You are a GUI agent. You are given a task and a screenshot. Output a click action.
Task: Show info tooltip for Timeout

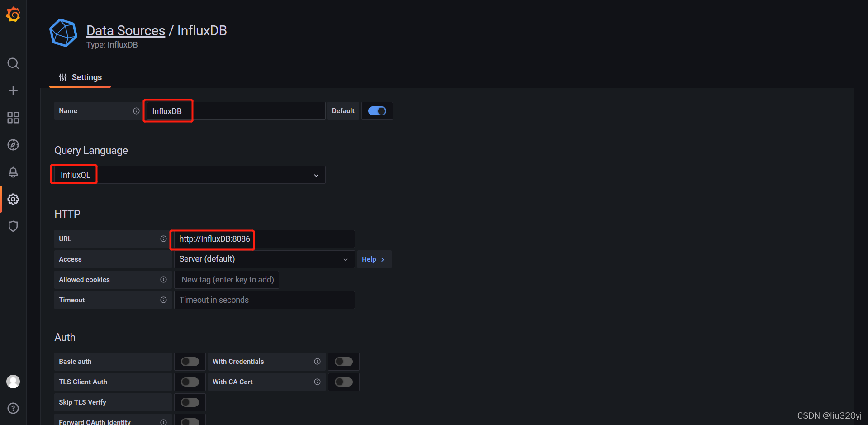[163, 300]
